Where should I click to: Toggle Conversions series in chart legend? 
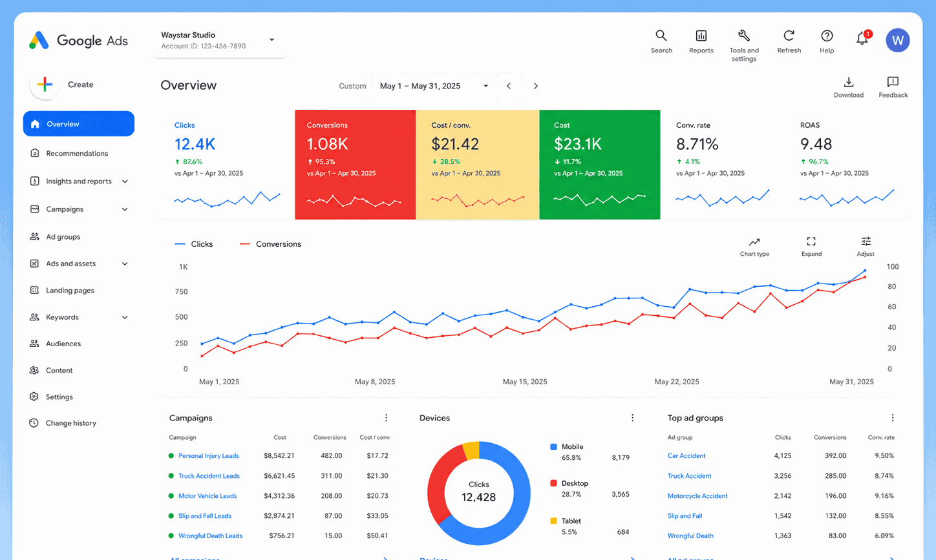pos(270,244)
